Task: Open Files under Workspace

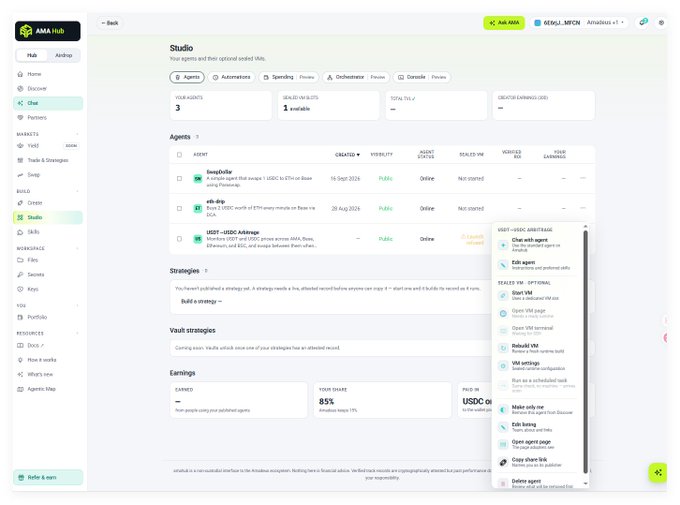Action: 48,260
